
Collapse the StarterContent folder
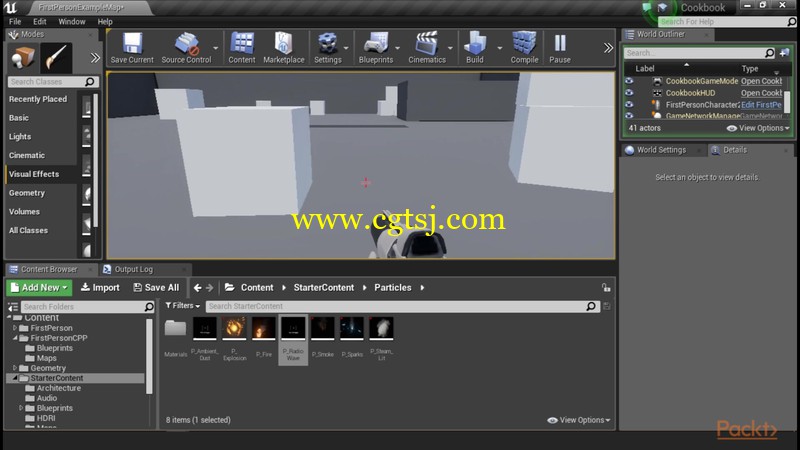15,378
